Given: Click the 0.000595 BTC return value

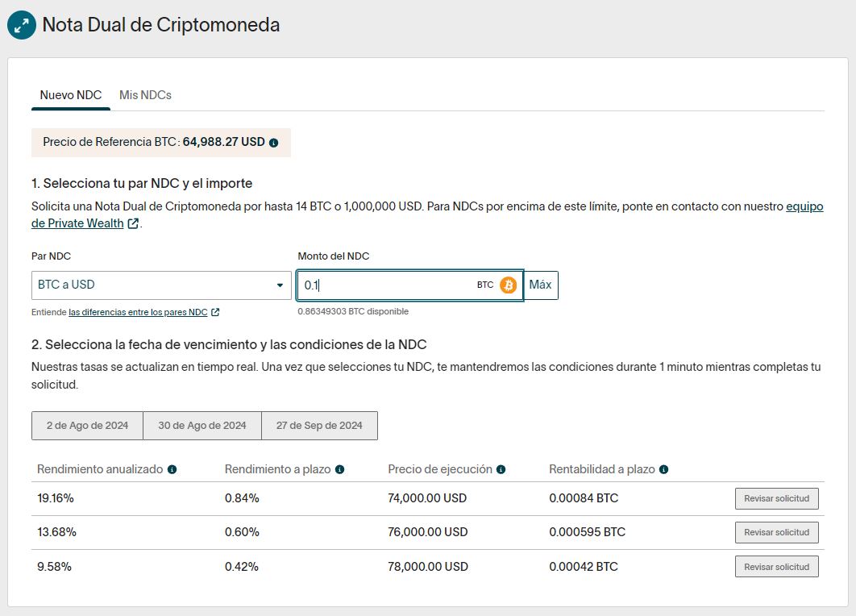Looking at the screenshot, I should (588, 532).
